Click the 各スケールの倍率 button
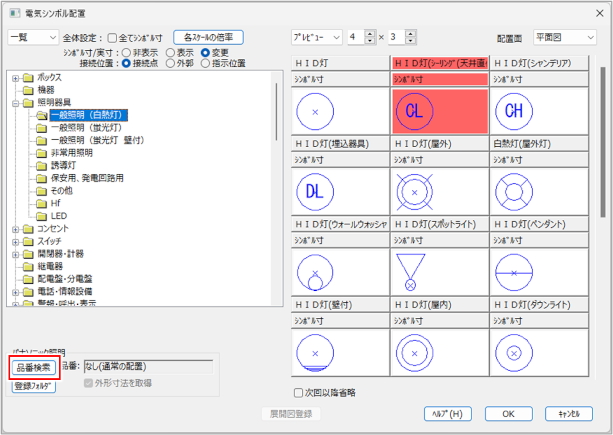This screenshot has width=613, height=435. click(208, 36)
